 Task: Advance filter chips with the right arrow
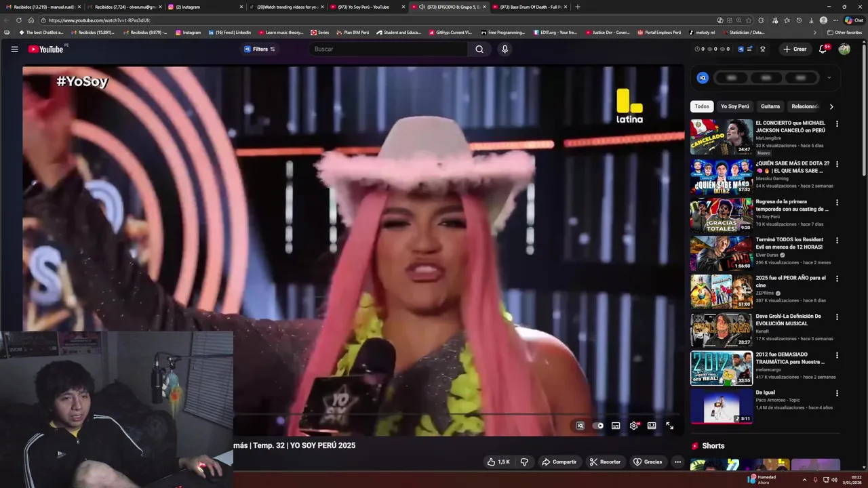pos(831,106)
